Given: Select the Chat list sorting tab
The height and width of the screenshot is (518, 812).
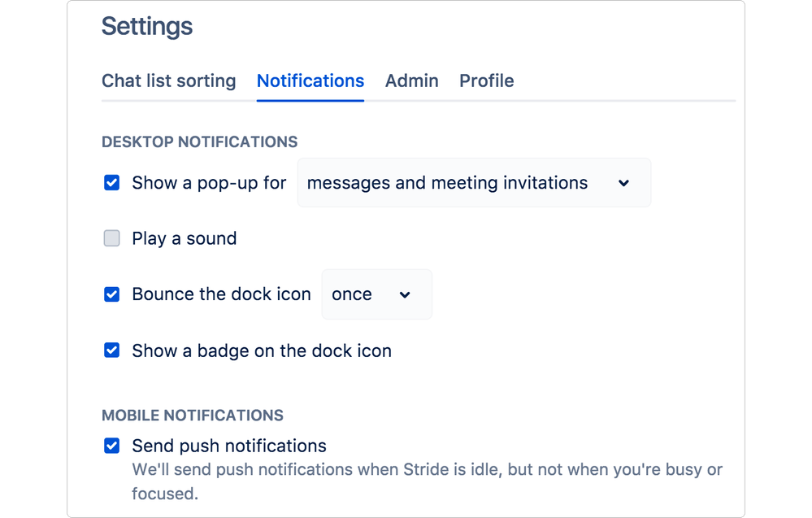Looking at the screenshot, I should (x=168, y=81).
